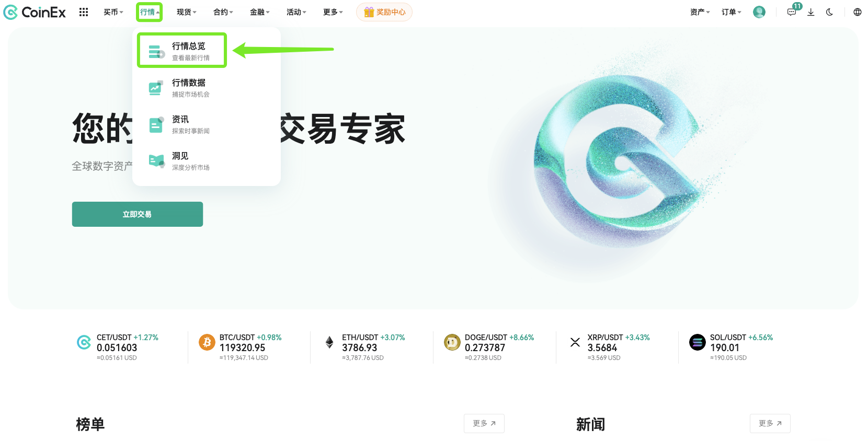Click the Ethereum coin icon
The width and height of the screenshot is (868, 441).
329,342
